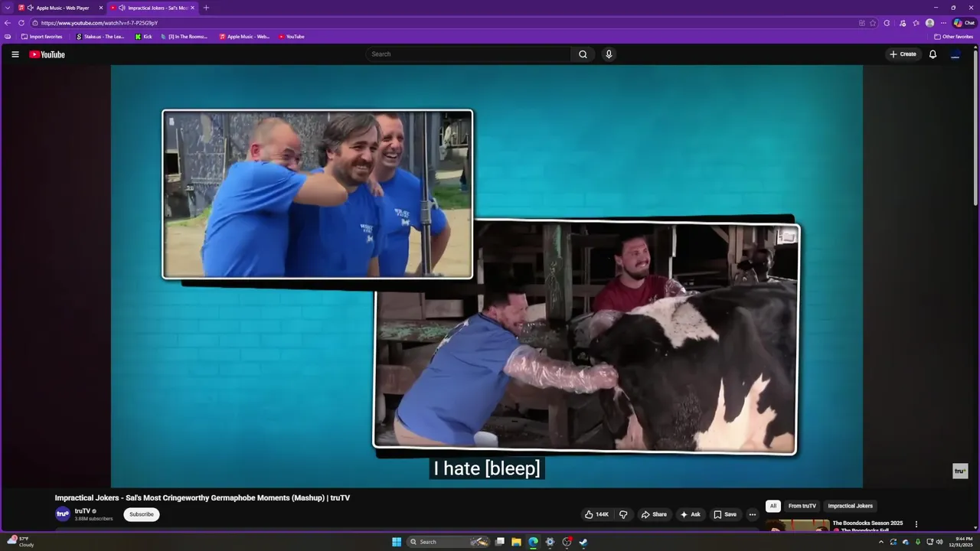Dislike the Impractical Jokers video
The height and width of the screenshot is (551, 980).
tap(623, 514)
